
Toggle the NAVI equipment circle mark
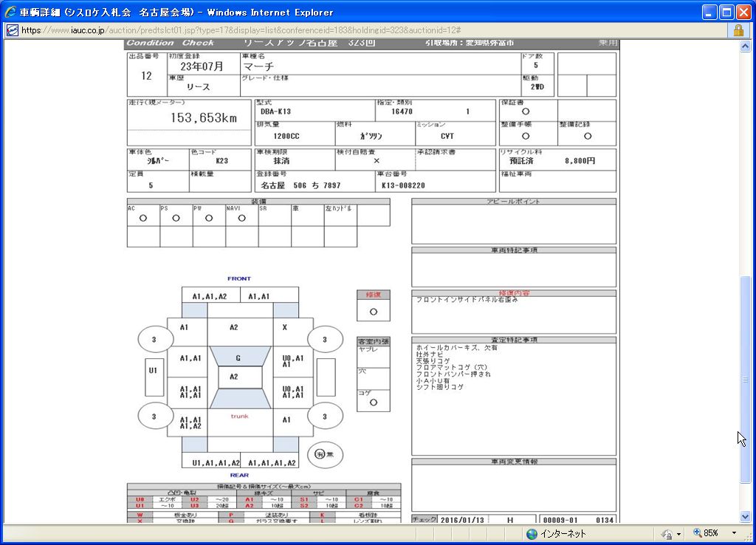click(242, 219)
